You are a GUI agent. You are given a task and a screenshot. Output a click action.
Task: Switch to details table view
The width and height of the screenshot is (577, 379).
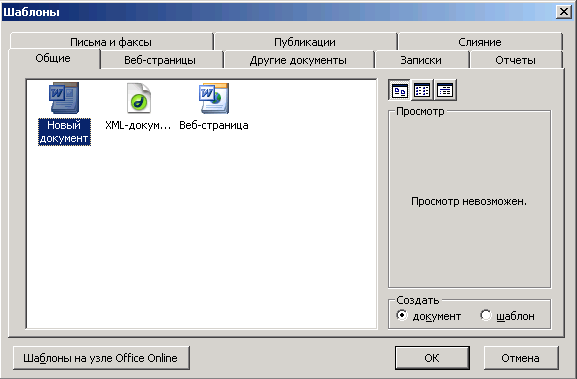pos(445,90)
